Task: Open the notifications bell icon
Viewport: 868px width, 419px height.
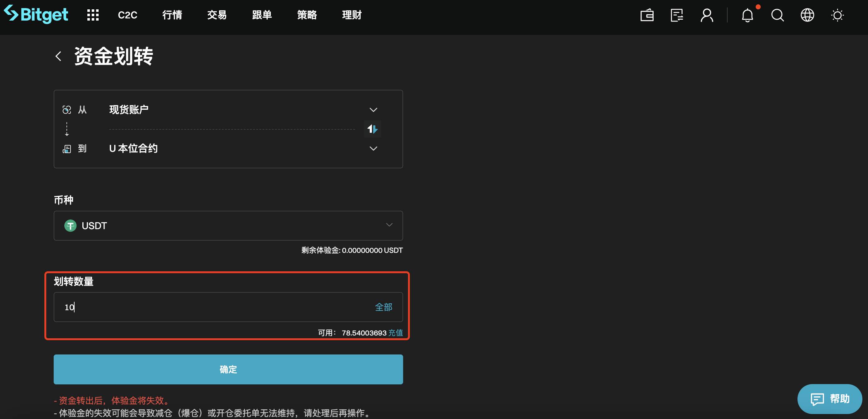Action: 747,15
